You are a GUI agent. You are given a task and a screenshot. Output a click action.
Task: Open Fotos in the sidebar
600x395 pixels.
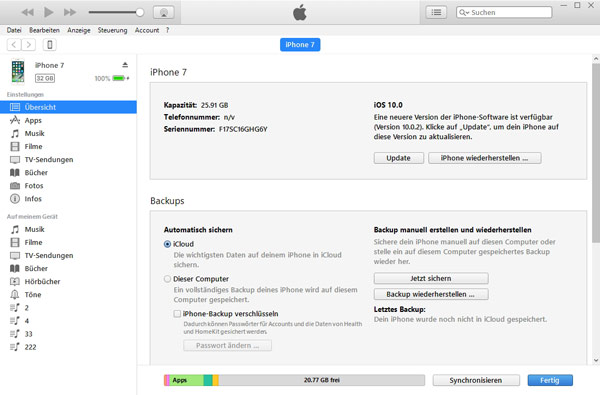click(68, 186)
